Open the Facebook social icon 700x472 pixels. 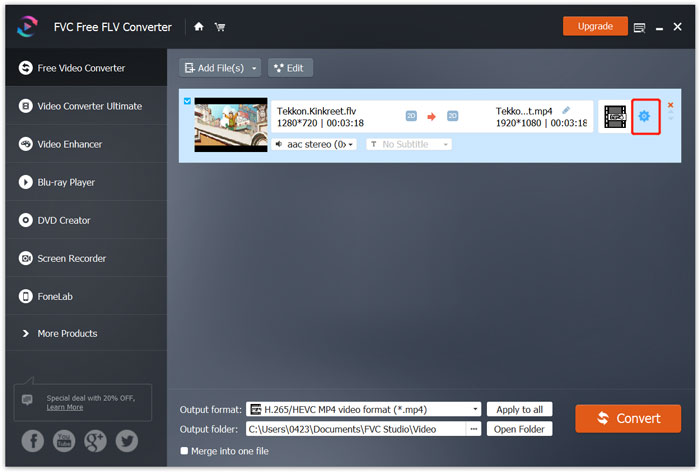tap(33, 441)
